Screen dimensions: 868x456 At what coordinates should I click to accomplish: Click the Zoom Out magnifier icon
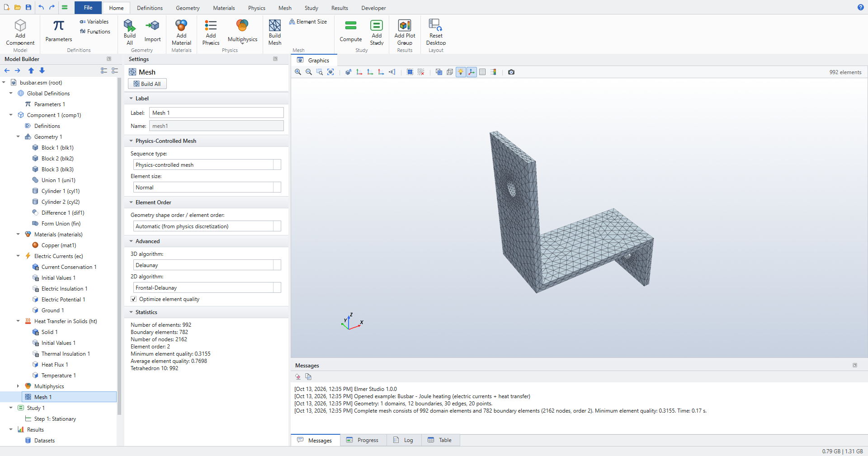pyautogui.click(x=309, y=72)
